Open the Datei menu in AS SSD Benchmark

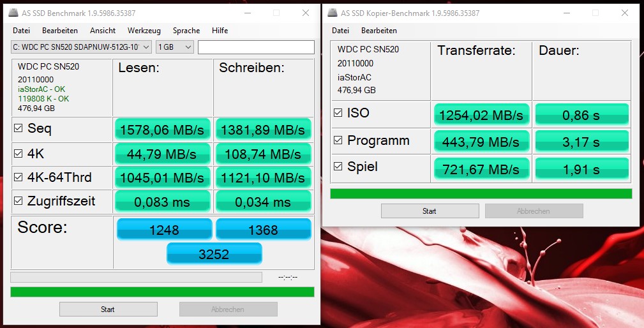[x=21, y=31]
